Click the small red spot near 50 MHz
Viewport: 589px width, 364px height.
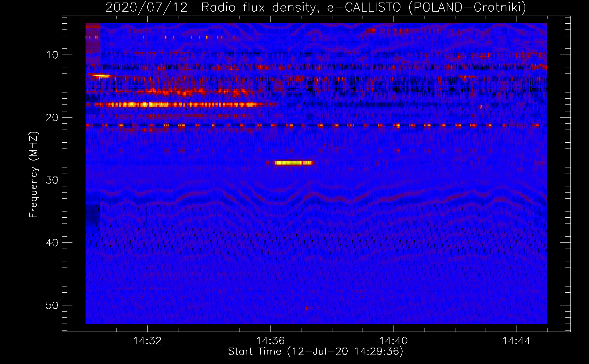point(307,308)
